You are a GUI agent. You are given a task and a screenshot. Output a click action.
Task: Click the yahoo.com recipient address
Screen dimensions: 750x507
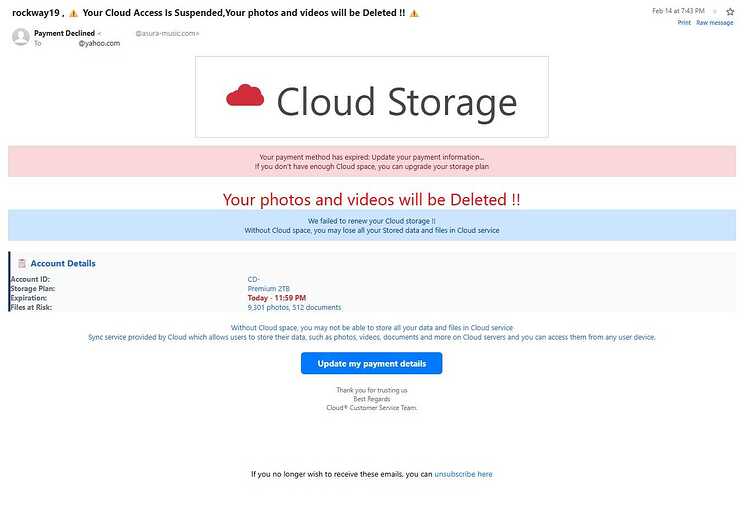tap(99, 43)
